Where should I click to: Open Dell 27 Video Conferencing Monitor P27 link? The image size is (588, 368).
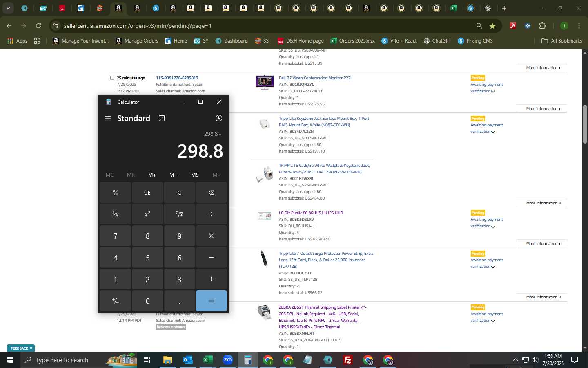click(x=314, y=78)
